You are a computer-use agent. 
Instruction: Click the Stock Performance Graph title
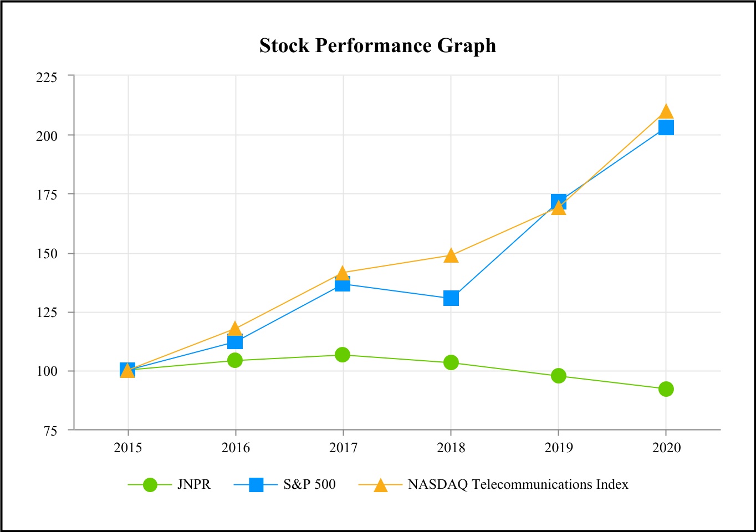point(377,45)
